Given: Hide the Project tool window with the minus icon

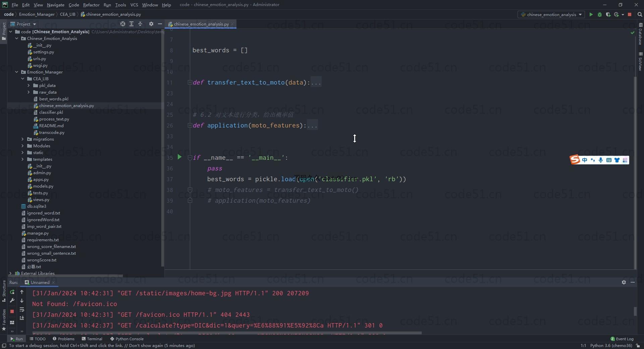Looking at the screenshot, I should pos(160,24).
